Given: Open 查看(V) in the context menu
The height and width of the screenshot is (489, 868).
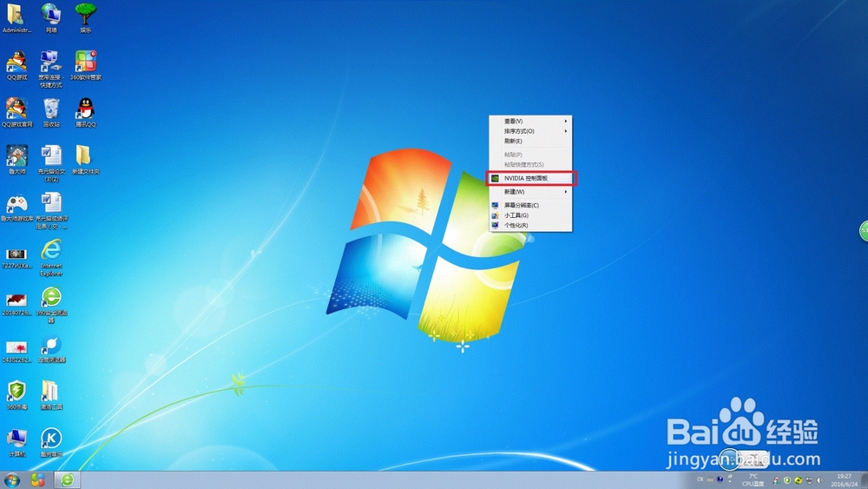Looking at the screenshot, I should pyautogui.click(x=530, y=122).
